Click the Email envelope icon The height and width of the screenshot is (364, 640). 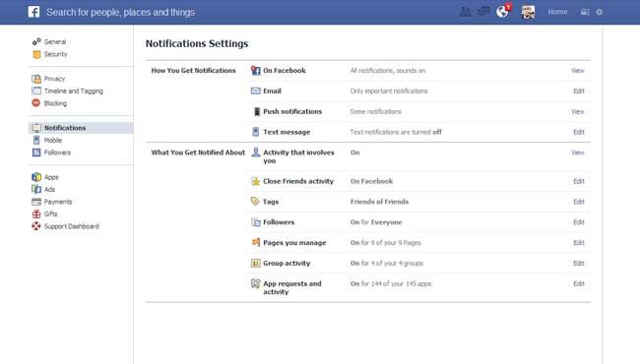[256, 91]
